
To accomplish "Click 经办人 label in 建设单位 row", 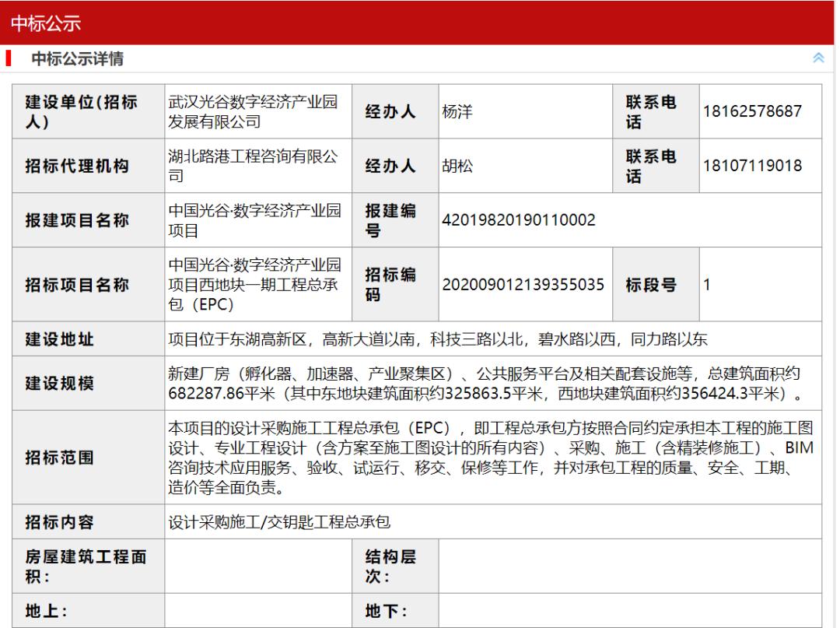I will point(390,111).
